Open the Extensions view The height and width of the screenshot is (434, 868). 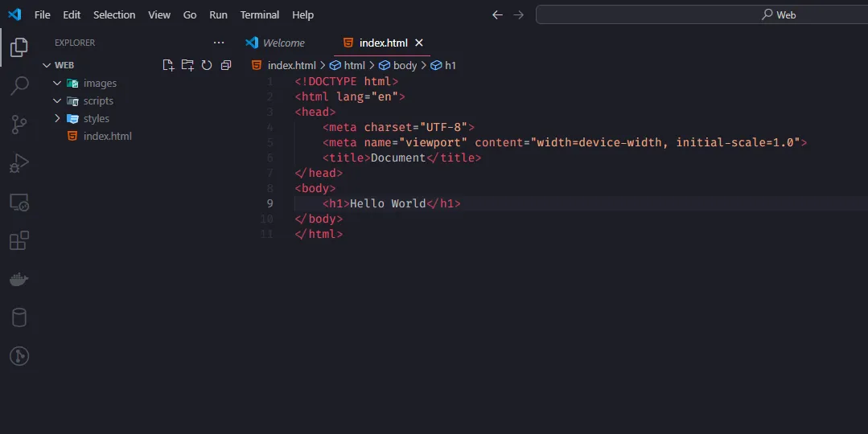[x=19, y=240]
